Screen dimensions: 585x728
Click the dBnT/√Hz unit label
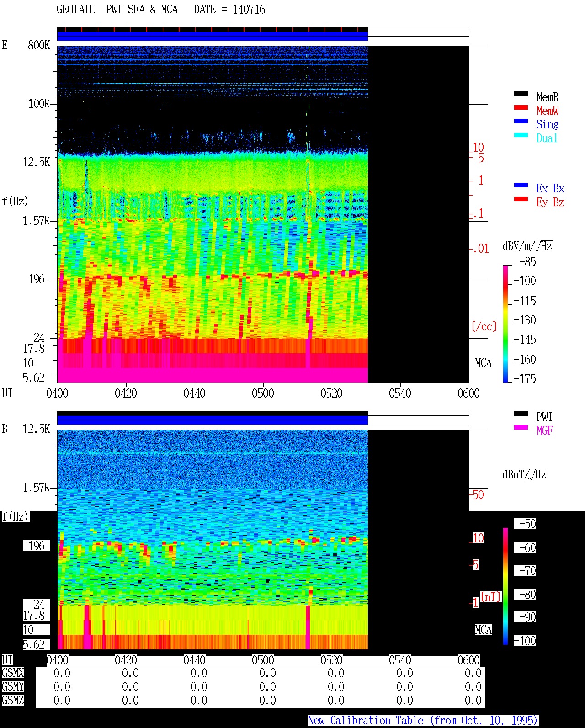click(x=525, y=474)
